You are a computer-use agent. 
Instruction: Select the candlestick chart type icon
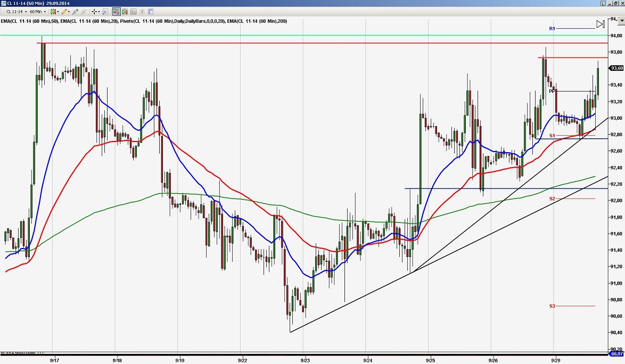(x=53, y=12)
